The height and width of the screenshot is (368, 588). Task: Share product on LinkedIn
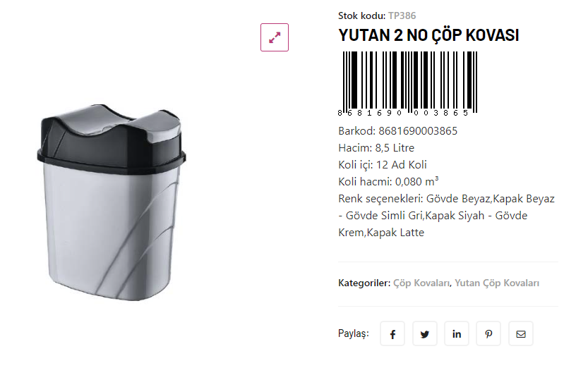coord(457,333)
